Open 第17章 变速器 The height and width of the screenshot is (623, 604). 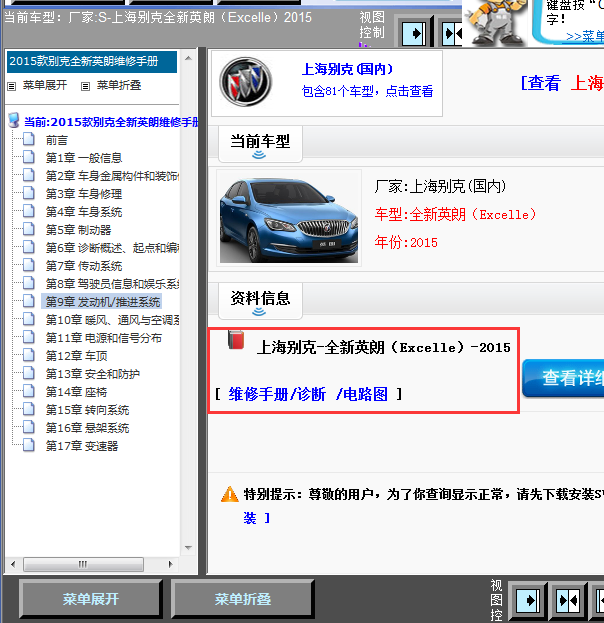82,446
